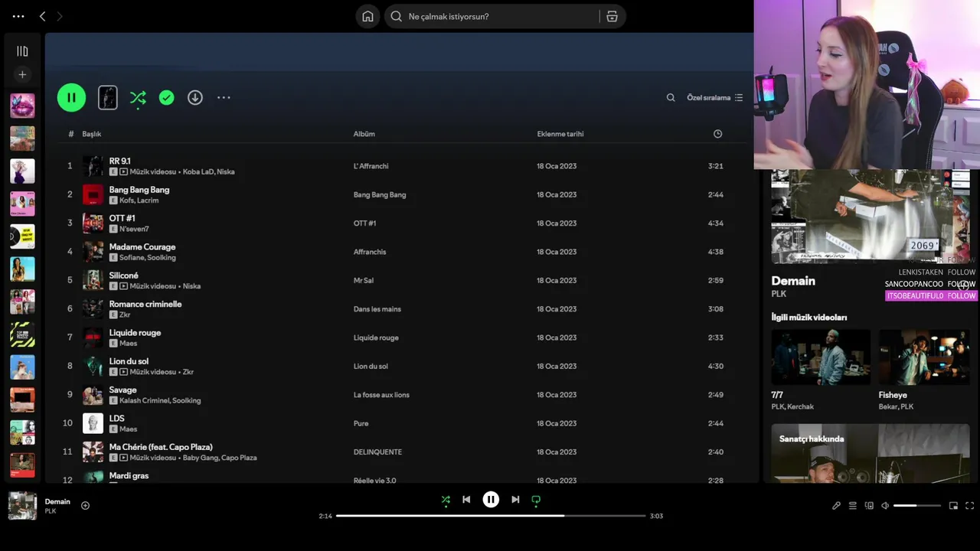Toggle playlist shuffle next to cover
This screenshot has width=980, height=551.
pos(138,97)
